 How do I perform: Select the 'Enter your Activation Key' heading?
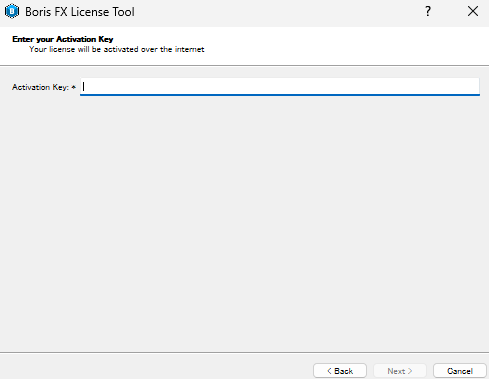[63, 39]
